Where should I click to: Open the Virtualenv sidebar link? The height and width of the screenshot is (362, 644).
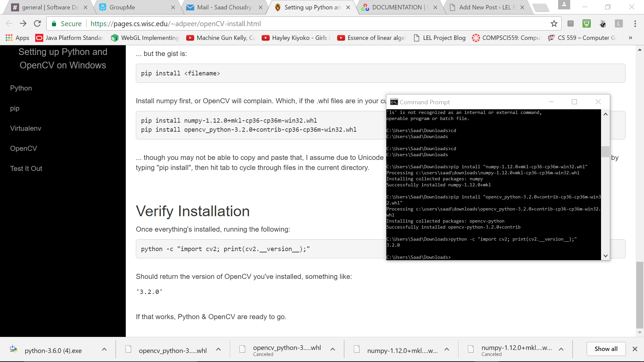[x=25, y=128]
